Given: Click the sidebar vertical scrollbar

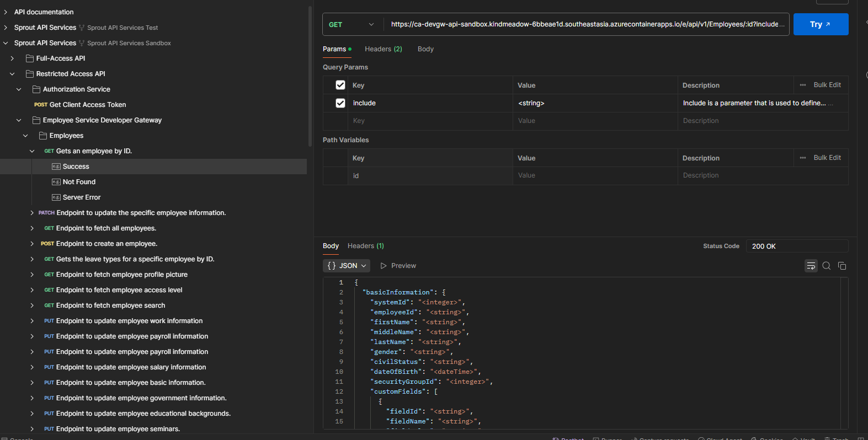Looking at the screenshot, I should tap(310, 77).
